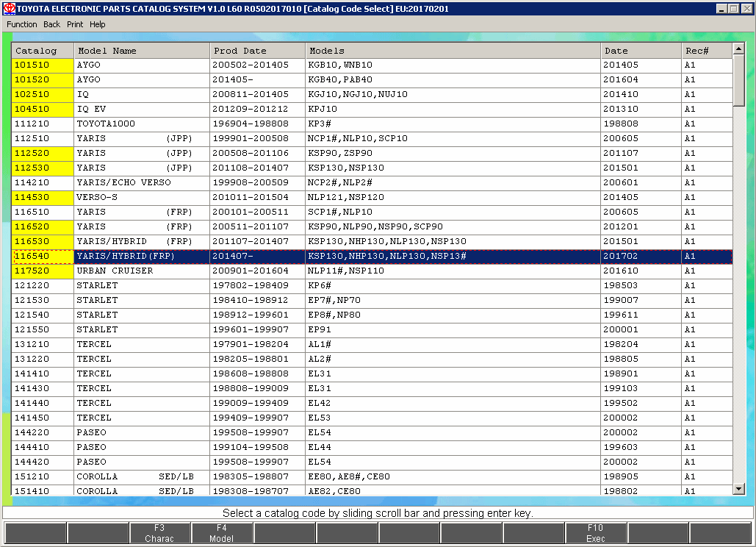756x547 pixels.
Task: Click the vertical scrollbar thumb
Action: click(x=739, y=81)
